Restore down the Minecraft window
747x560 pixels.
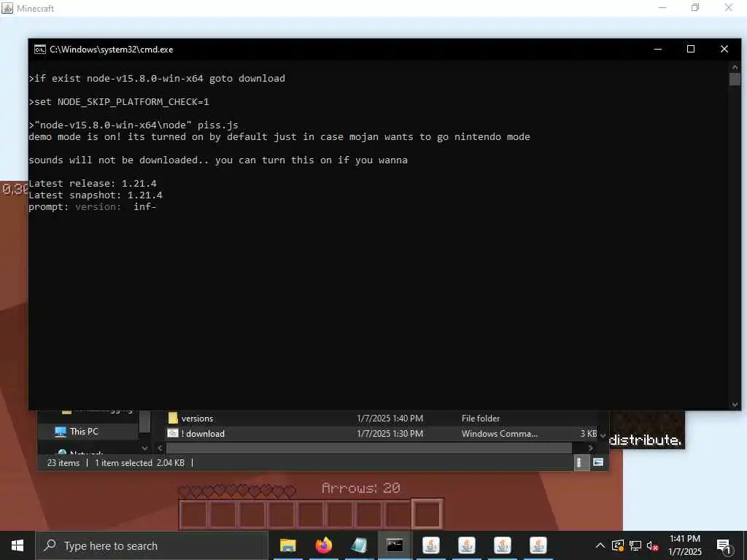(x=695, y=7)
